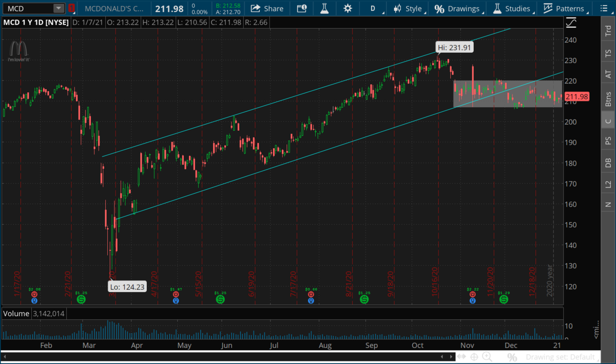Click blue conference call icon under $2.08
The width and height of the screenshot is (616, 364).
[34, 301]
